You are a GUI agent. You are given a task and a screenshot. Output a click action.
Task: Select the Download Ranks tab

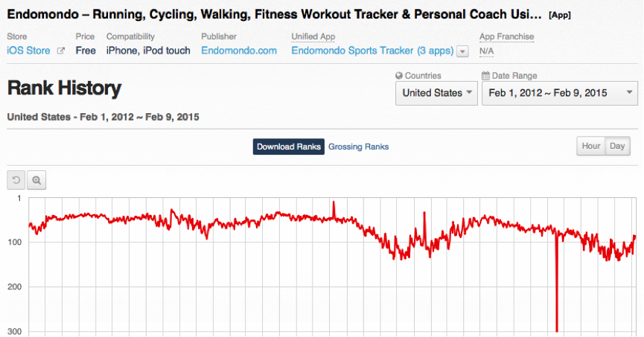[289, 147]
